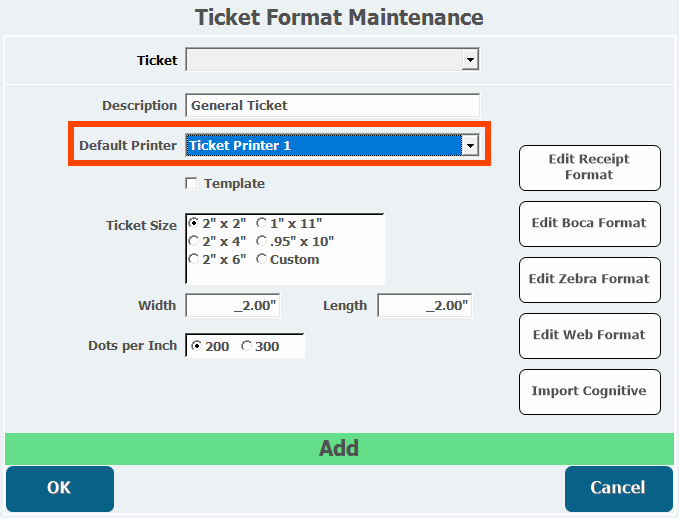Image resolution: width=679 pixels, height=518 pixels.
Task: Open the Ticket dropdown list
Action: (469, 61)
